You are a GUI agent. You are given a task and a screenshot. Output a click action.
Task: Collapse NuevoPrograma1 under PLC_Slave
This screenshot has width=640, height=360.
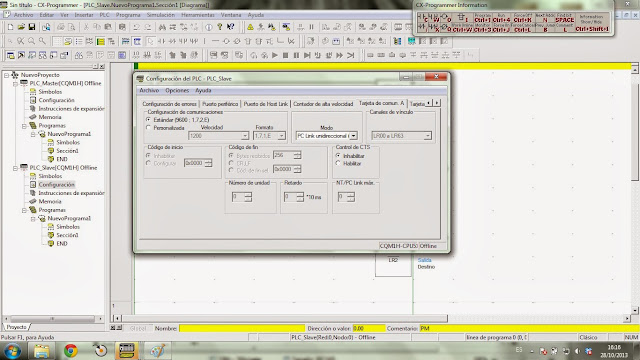[33, 218]
